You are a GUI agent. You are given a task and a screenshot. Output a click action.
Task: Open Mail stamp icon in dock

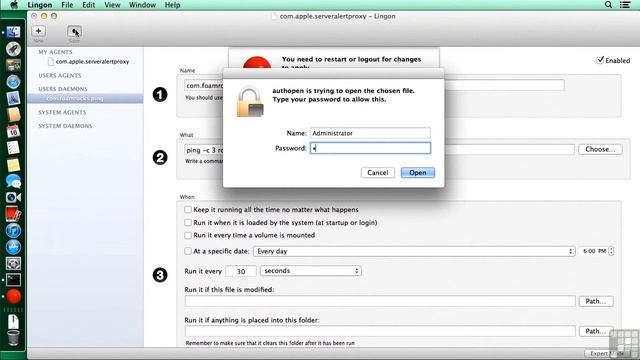point(13,98)
